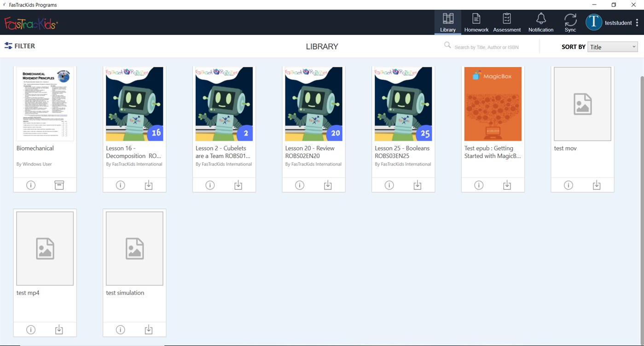Open the Notification tab
Viewport: 644px width, 346px height.
541,23
